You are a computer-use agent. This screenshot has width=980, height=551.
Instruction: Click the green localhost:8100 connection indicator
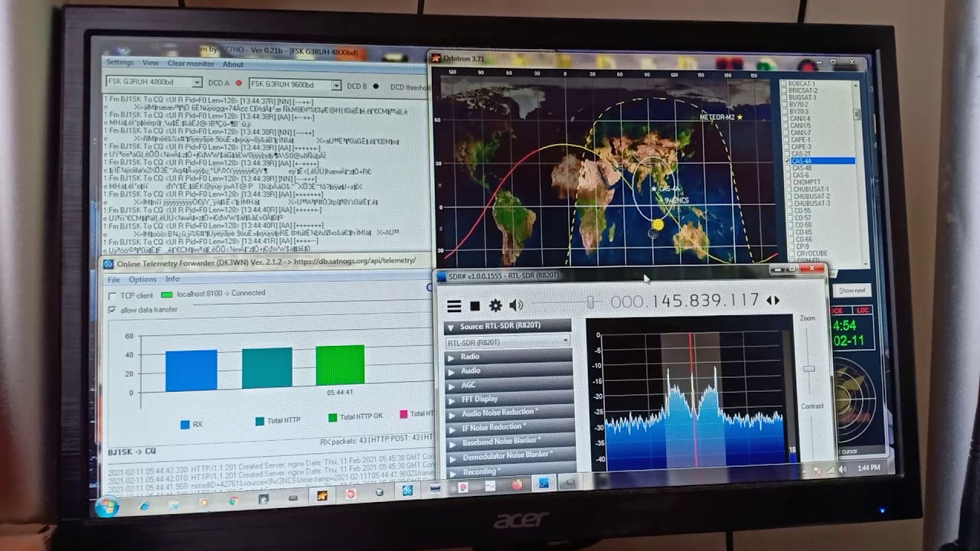click(x=166, y=295)
